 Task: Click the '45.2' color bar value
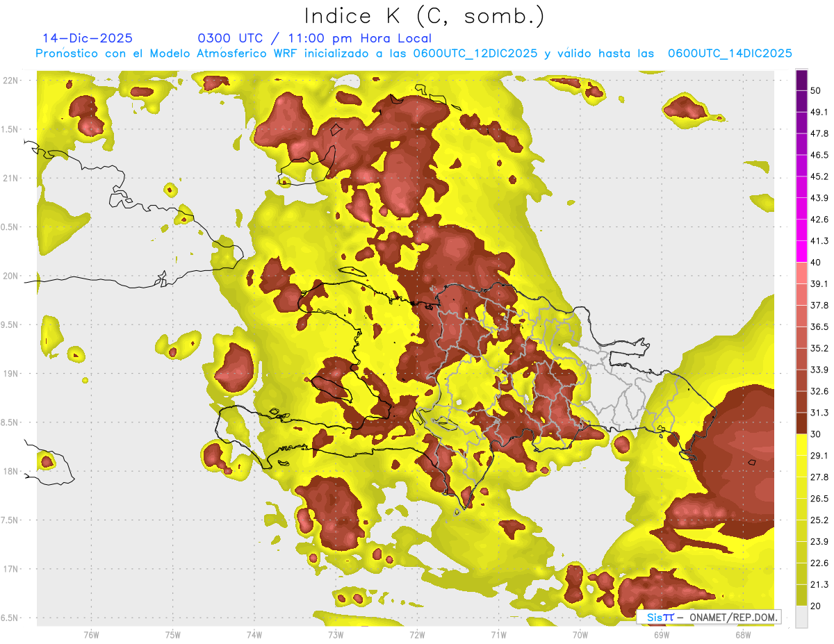coord(819,176)
